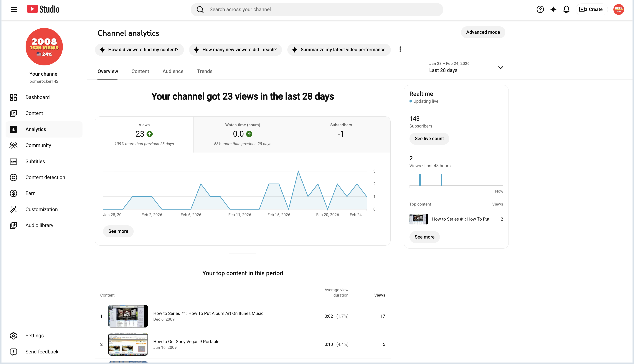Click the first bar in the 48 hours chart
This screenshot has width=634, height=364.
[420, 180]
